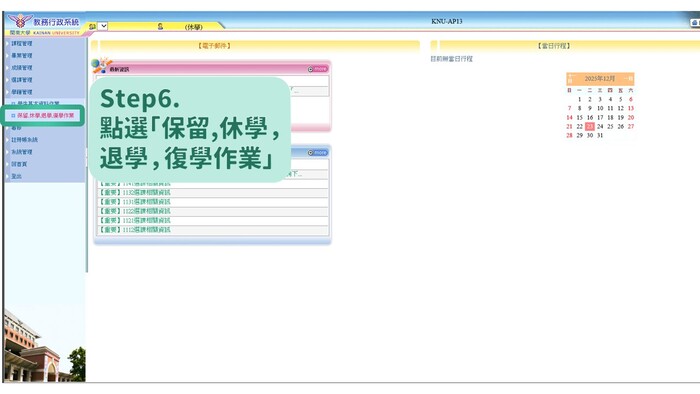700x394 pixels.
Task: Expand the 系統管理 sidebar menu
Action: coord(21,152)
